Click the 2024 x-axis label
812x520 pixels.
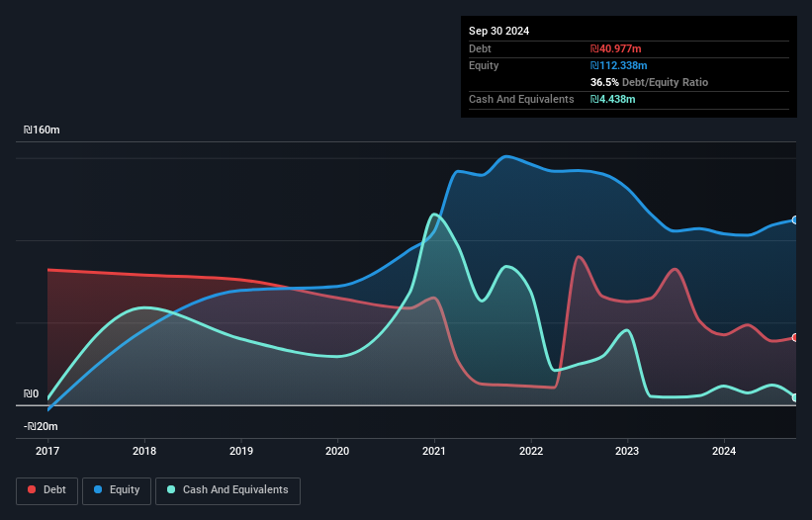click(724, 451)
